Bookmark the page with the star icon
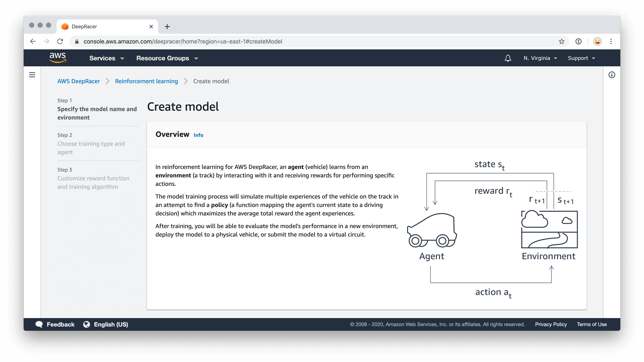 click(561, 41)
